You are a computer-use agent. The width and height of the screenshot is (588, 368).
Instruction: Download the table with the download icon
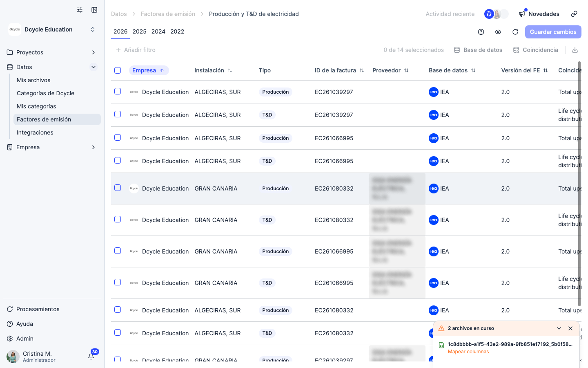click(x=575, y=50)
